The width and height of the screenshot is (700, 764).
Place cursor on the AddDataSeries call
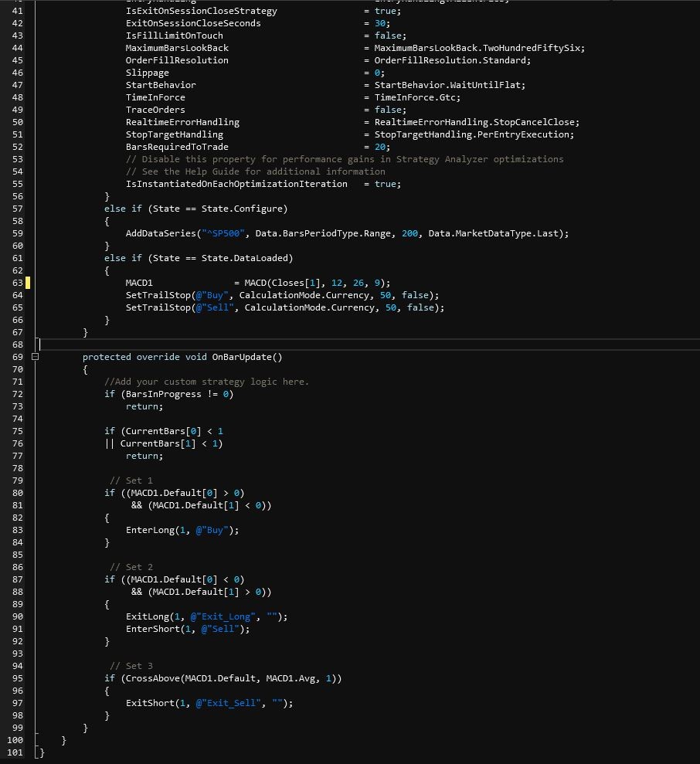(x=161, y=233)
